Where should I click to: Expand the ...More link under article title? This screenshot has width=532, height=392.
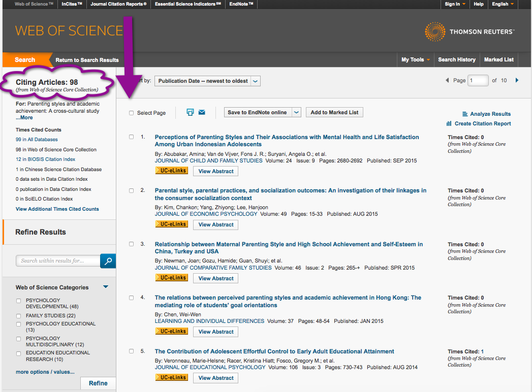click(24, 118)
